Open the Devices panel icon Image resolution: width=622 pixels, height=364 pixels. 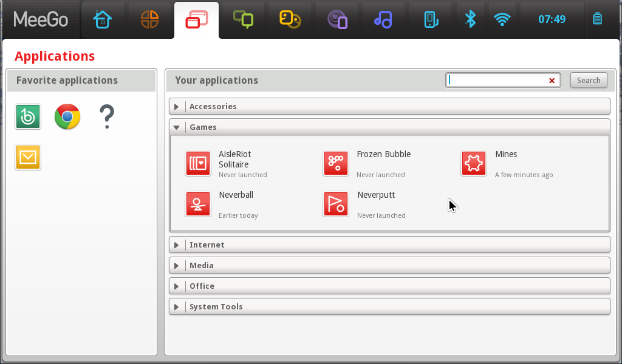[x=431, y=19]
